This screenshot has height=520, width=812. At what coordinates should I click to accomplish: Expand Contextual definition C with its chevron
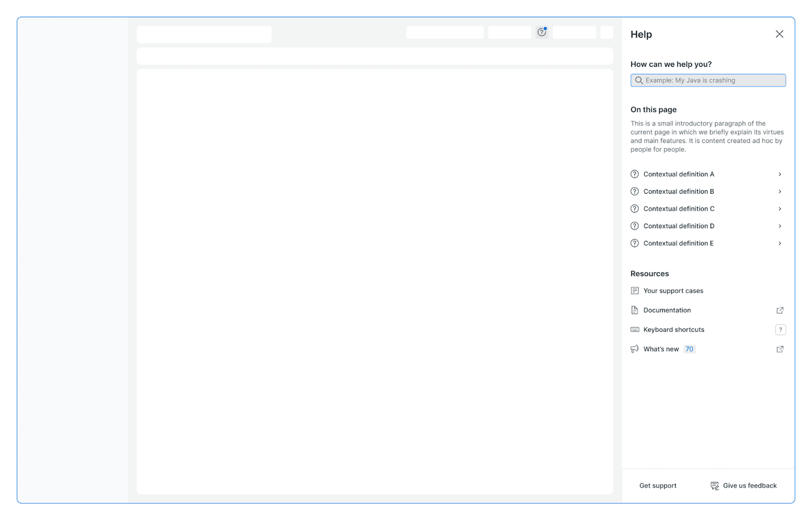click(x=780, y=209)
